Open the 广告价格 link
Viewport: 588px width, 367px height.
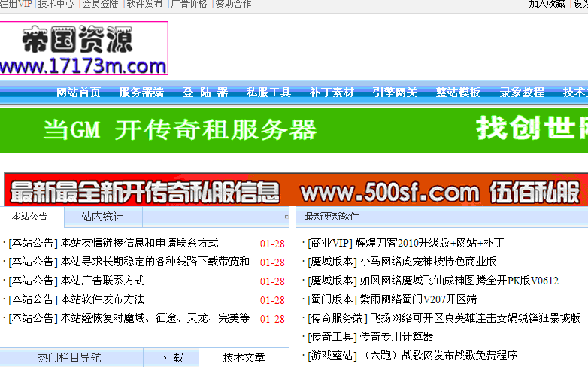coord(189,4)
